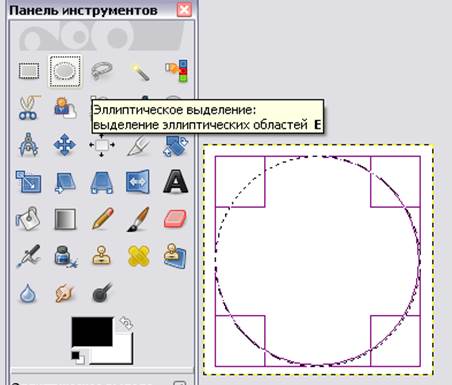Select the Move tool

(x=65, y=145)
